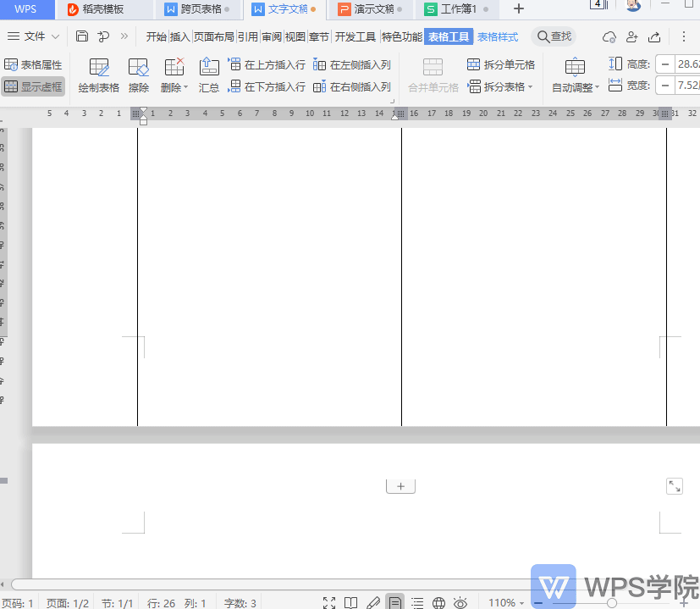Click the fullscreen view icon
The image size is (700, 609).
click(x=329, y=603)
